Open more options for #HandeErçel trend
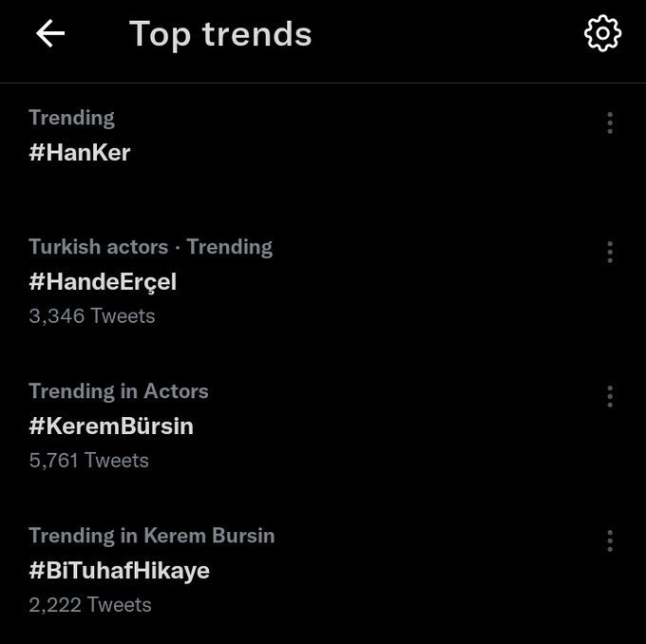646x644 pixels. 610,252
